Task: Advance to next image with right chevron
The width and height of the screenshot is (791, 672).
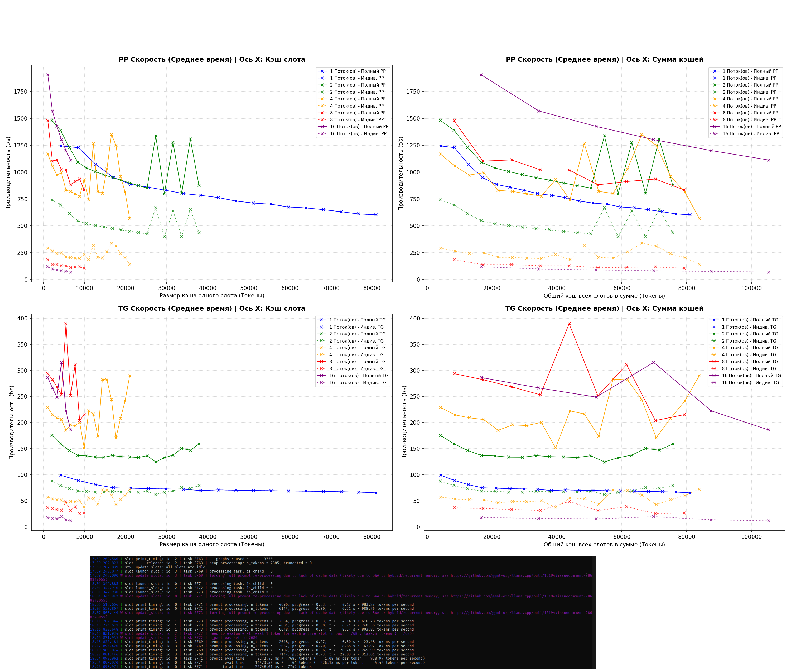Action: tap(586, 575)
